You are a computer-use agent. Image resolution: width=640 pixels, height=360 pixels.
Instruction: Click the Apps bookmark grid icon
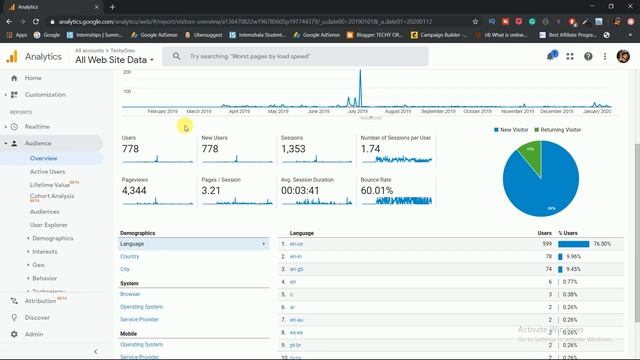9,35
